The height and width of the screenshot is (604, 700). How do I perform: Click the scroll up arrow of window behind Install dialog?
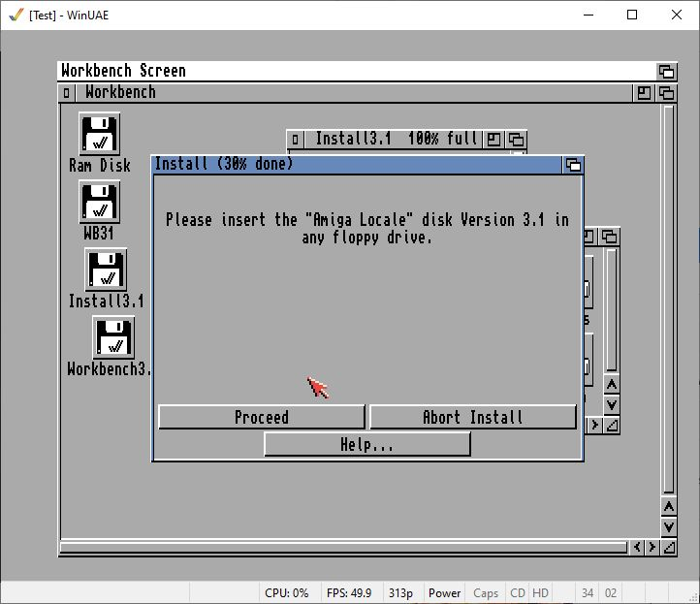click(x=612, y=384)
